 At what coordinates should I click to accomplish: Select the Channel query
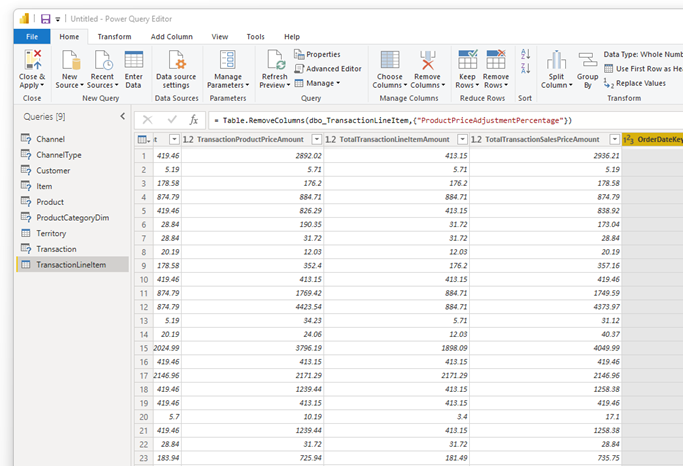click(73, 139)
